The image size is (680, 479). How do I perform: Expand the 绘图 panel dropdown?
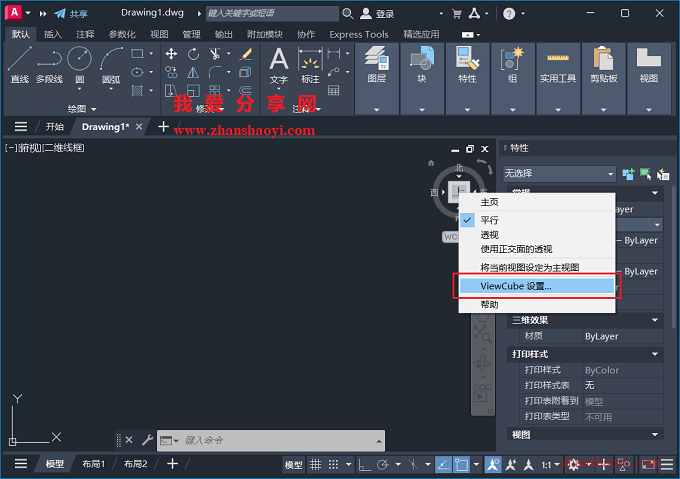(82, 109)
